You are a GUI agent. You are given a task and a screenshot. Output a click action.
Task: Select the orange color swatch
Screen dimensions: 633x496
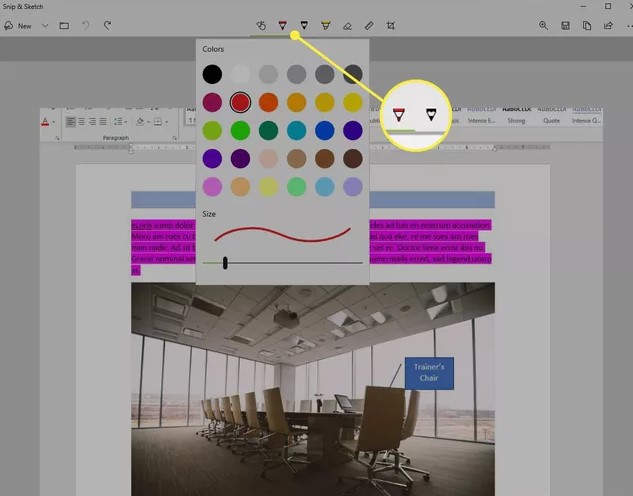coord(268,103)
